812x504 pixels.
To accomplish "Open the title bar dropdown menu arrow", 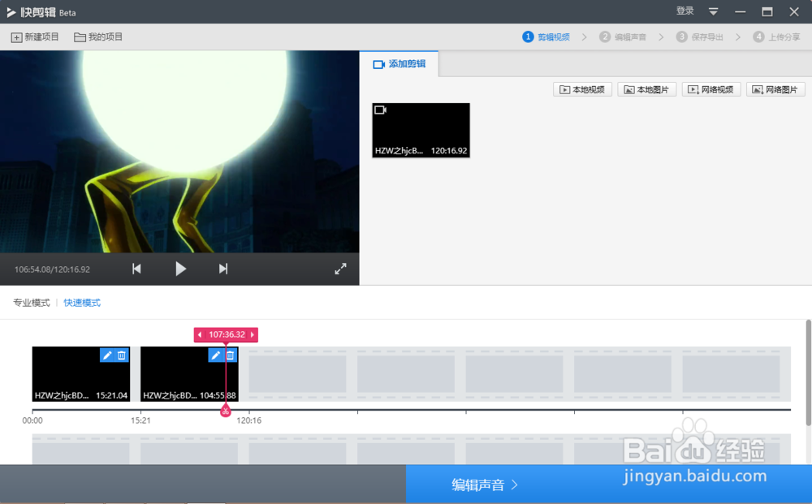I will pos(713,11).
